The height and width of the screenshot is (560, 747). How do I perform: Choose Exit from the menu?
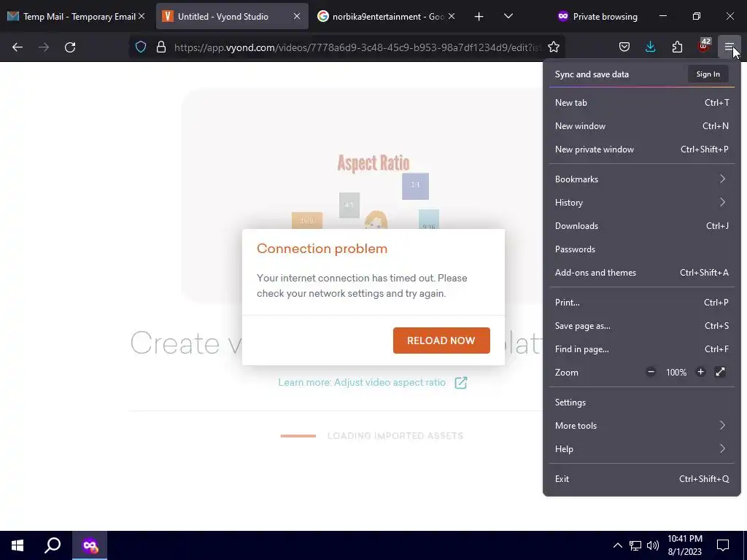pyautogui.click(x=642, y=479)
